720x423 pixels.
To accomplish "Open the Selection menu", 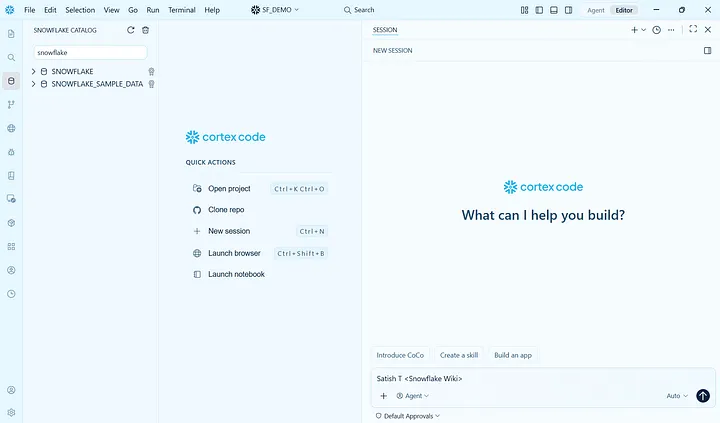I will pos(80,10).
